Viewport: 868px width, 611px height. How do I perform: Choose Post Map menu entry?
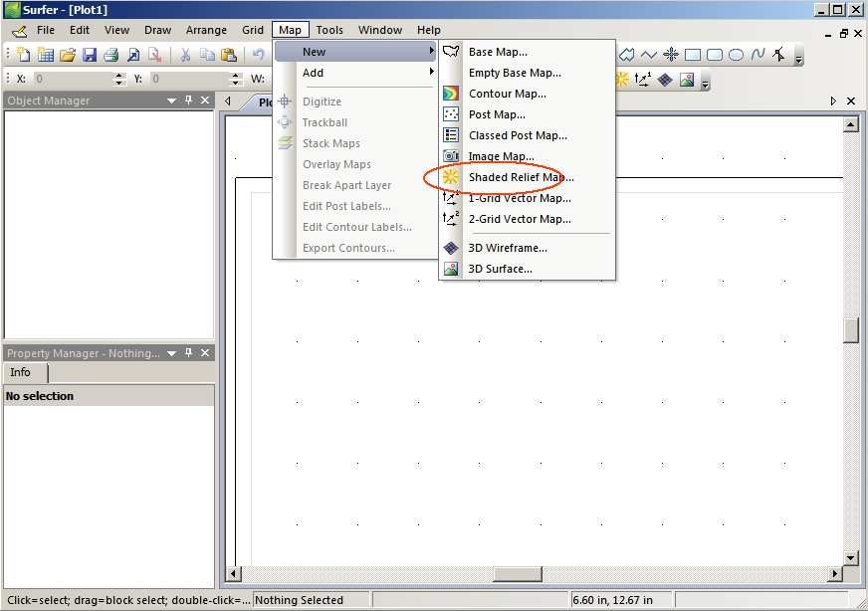click(527, 114)
